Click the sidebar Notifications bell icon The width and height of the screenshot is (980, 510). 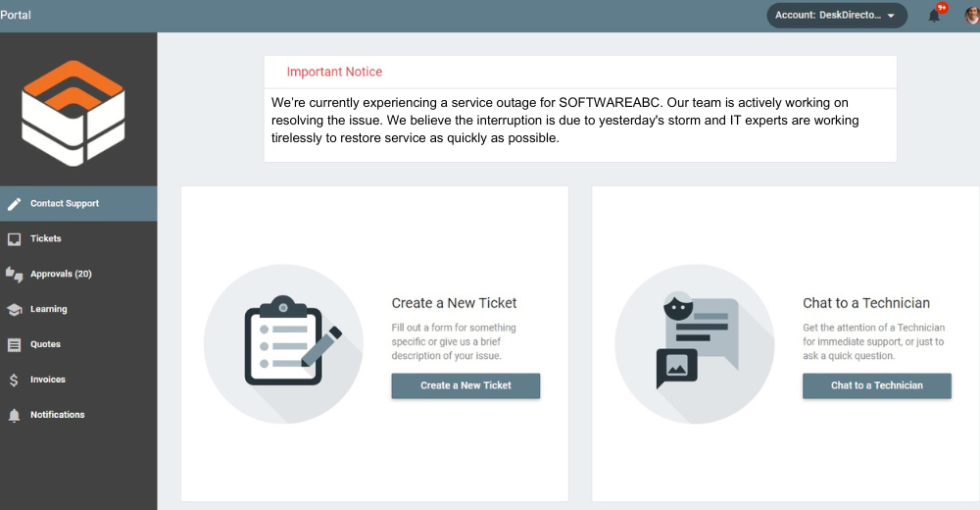coord(14,416)
